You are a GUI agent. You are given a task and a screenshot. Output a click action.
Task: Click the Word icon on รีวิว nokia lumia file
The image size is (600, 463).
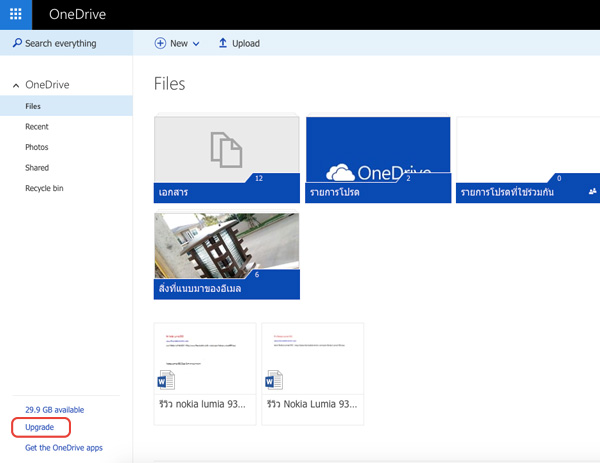point(166,380)
